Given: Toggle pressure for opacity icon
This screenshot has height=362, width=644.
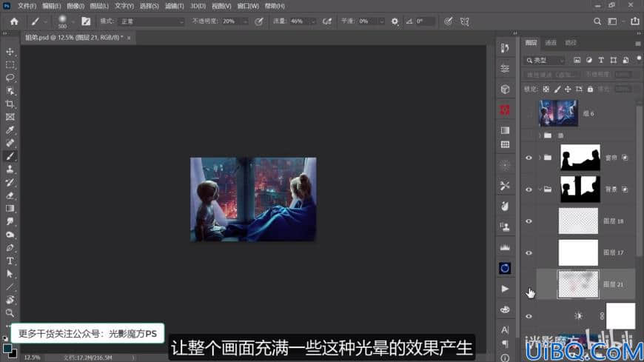Looking at the screenshot, I should point(259,21).
